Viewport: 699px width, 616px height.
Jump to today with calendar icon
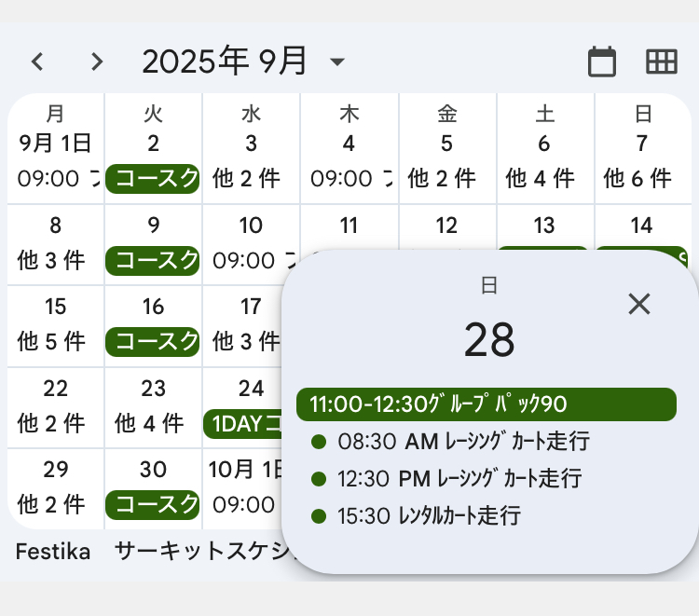(602, 62)
